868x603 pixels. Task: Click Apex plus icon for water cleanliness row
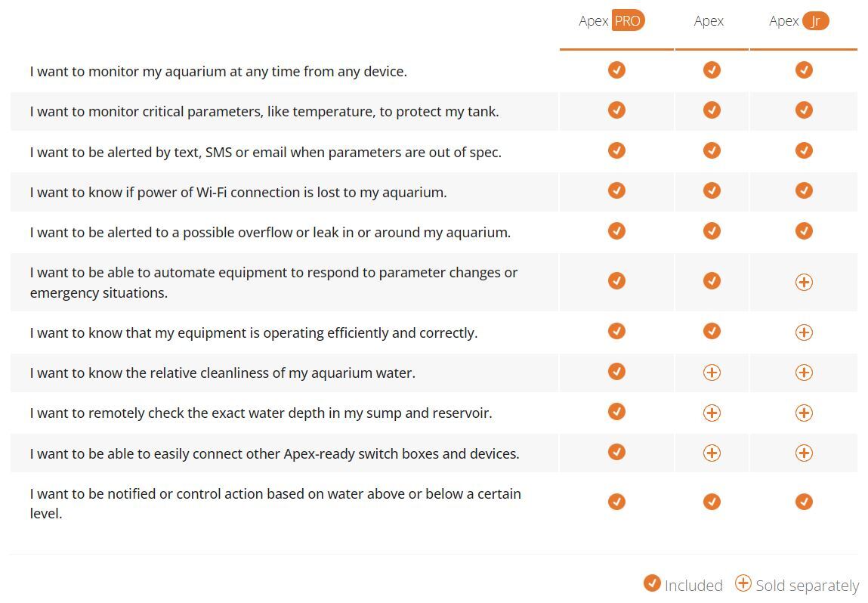tap(712, 373)
